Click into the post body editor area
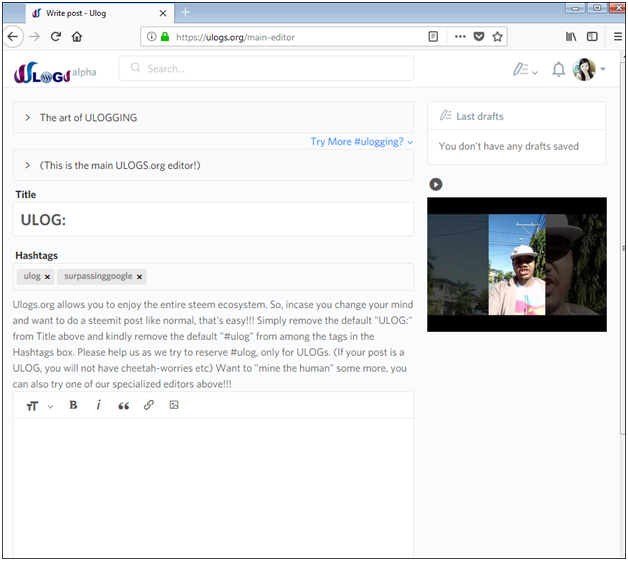Image resolution: width=628 pixels, height=561 pixels. point(213,487)
